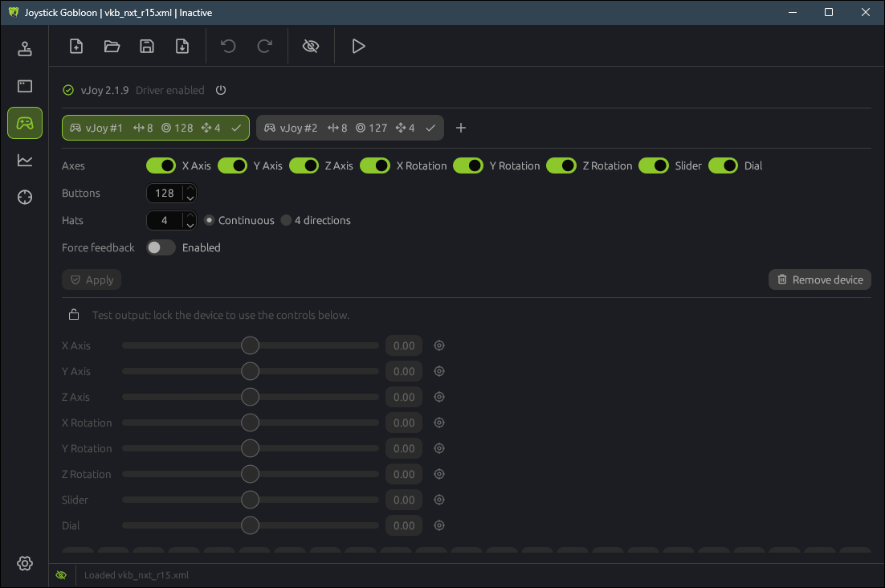Center the Dial test slider
This screenshot has height=588, width=885.
(439, 525)
